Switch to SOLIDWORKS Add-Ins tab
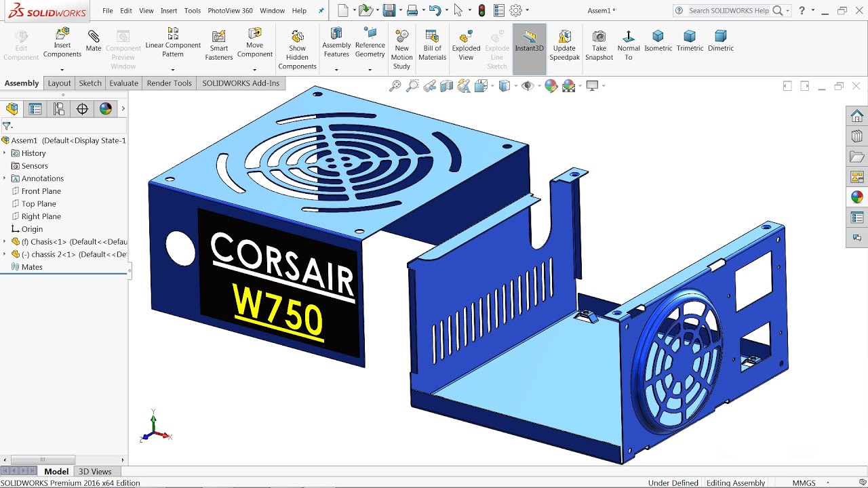The height and width of the screenshot is (488, 868). pyautogui.click(x=241, y=83)
